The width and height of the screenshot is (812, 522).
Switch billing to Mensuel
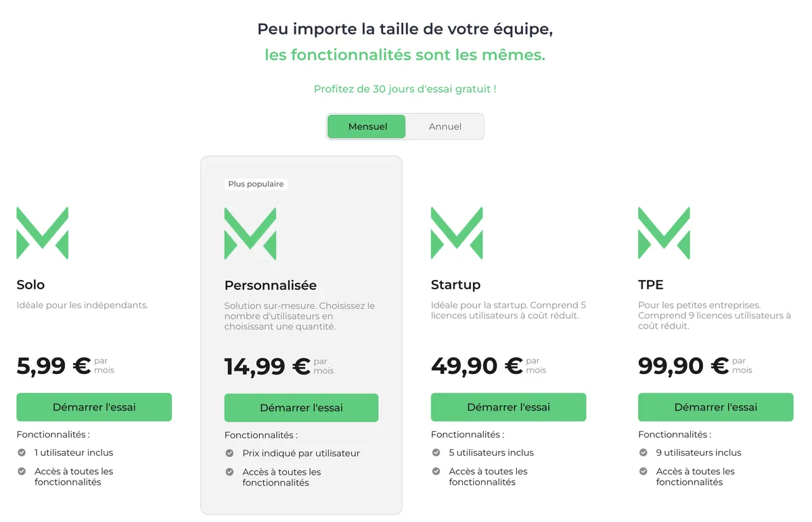pyautogui.click(x=367, y=126)
